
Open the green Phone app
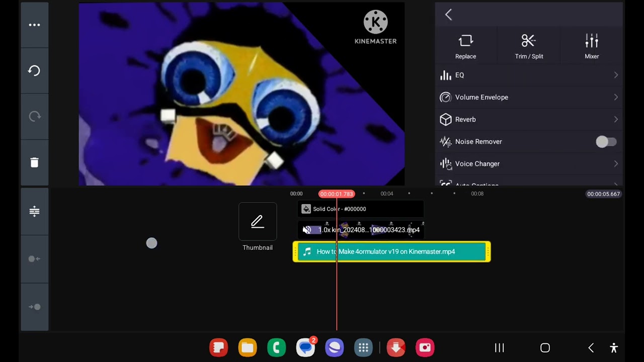tap(276, 347)
